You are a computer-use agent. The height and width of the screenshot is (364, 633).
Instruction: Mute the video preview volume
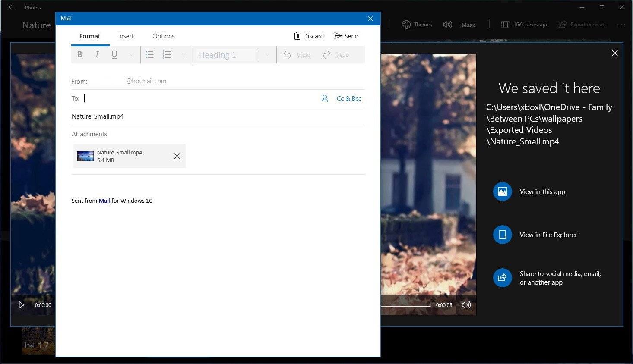coord(466,305)
